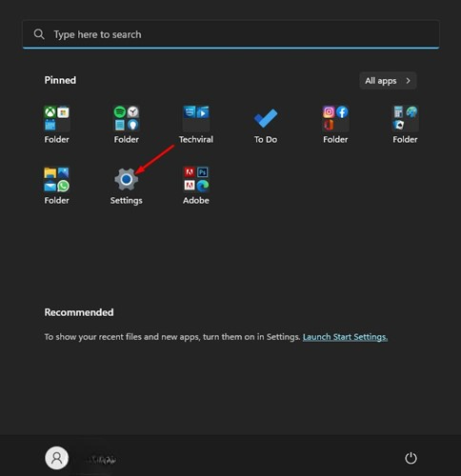
Task: Expand the folder containing Spotify and Clock
Action: pyautogui.click(x=126, y=125)
